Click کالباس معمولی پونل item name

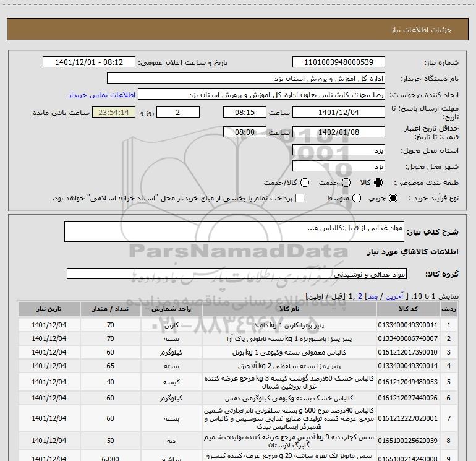pos(289,352)
